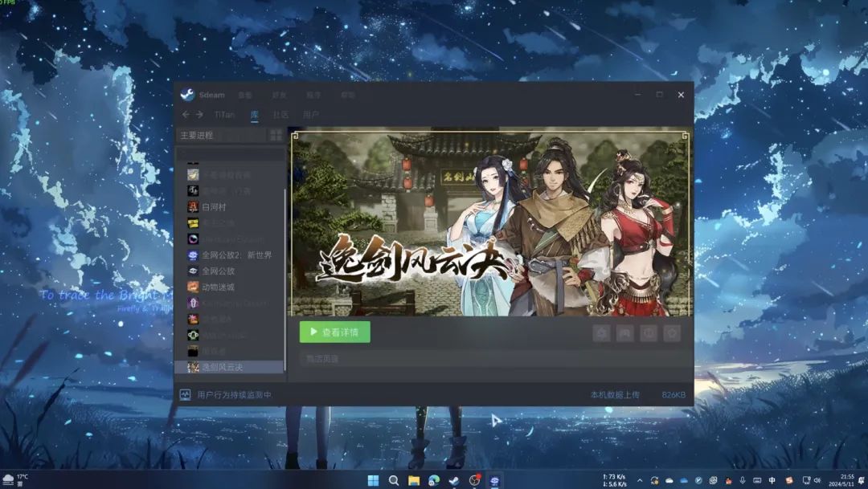Screen dimensions: 868x489
Task: Click the Sdeam logo icon in title bar
Action: click(x=187, y=95)
